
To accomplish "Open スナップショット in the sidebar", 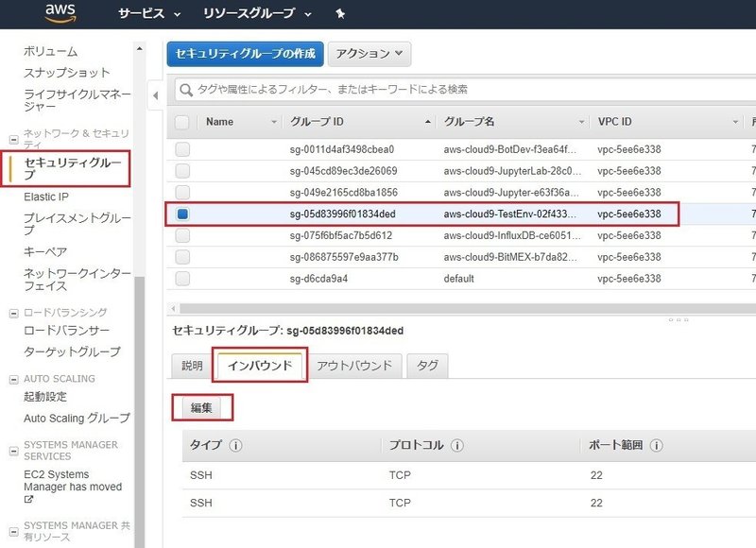I will (67, 73).
